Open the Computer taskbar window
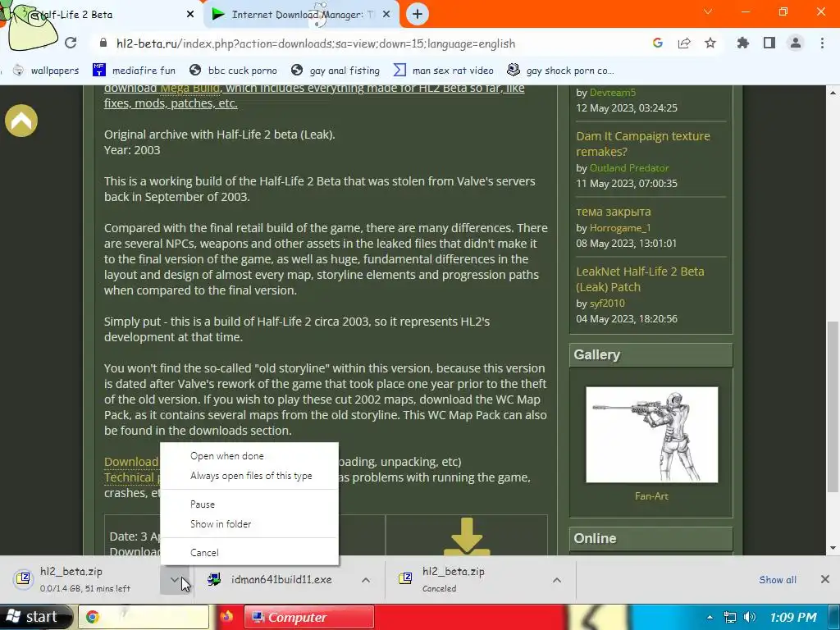This screenshot has height=630, width=840. (x=309, y=617)
